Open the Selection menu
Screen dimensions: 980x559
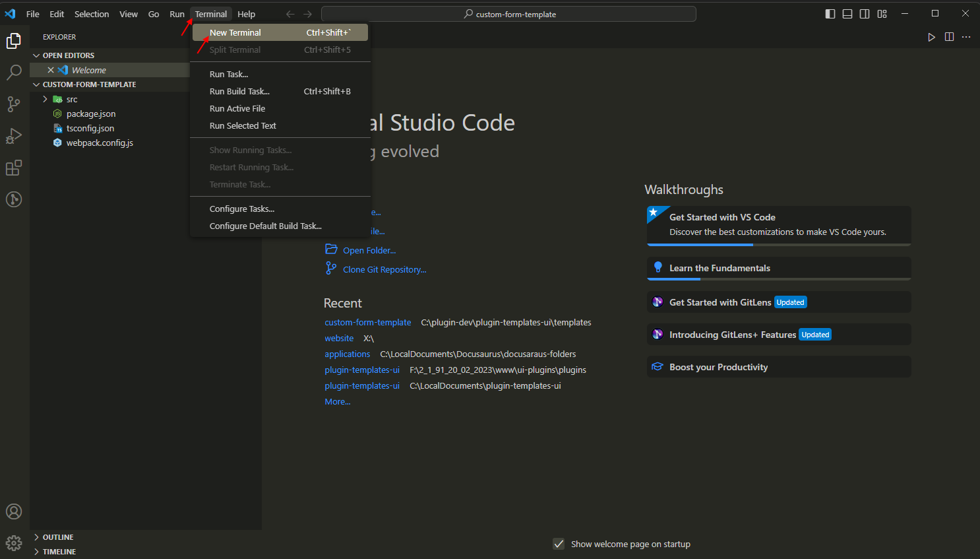[x=92, y=14]
